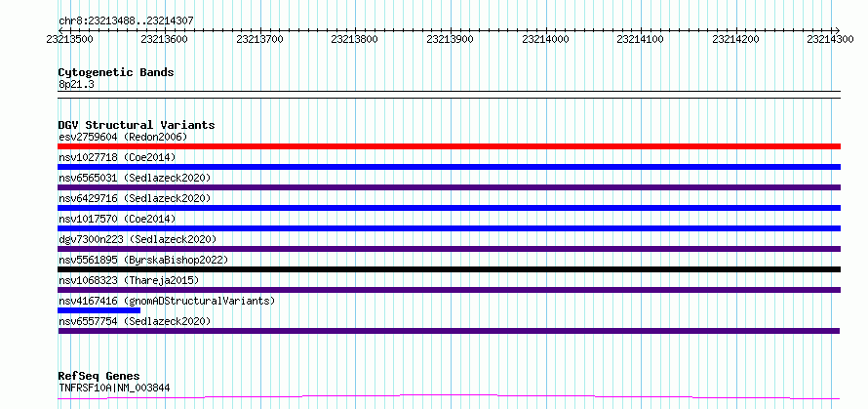868x409 pixels.
Task: Click the 8p21.3 band line
Action: [x=449, y=95]
